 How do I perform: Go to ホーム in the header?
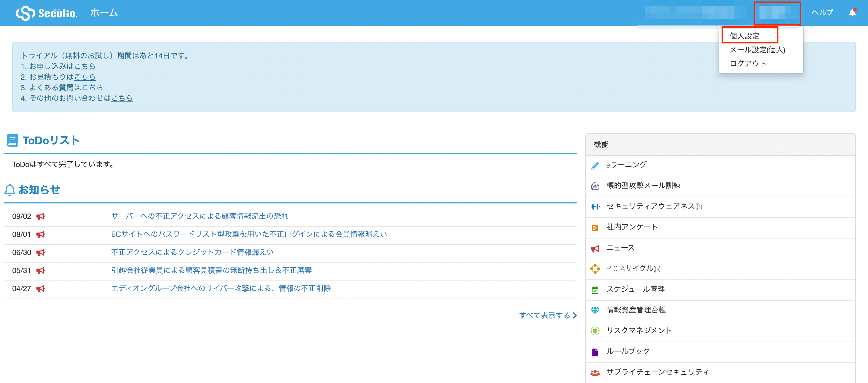click(104, 13)
